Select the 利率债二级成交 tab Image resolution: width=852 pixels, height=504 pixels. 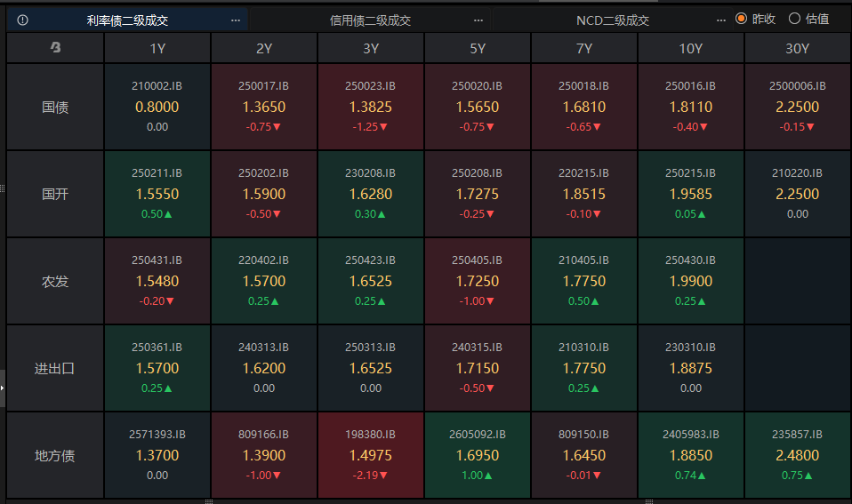127,20
